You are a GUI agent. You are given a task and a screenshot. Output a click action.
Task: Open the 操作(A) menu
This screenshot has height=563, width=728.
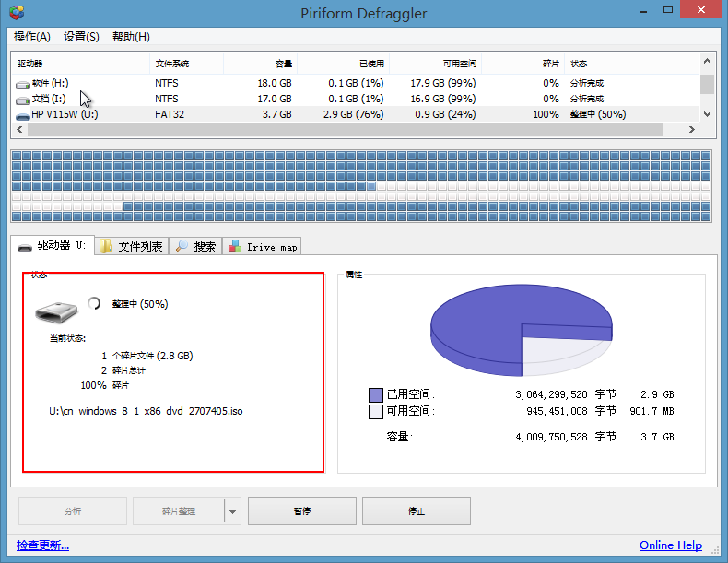click(32, 37)
